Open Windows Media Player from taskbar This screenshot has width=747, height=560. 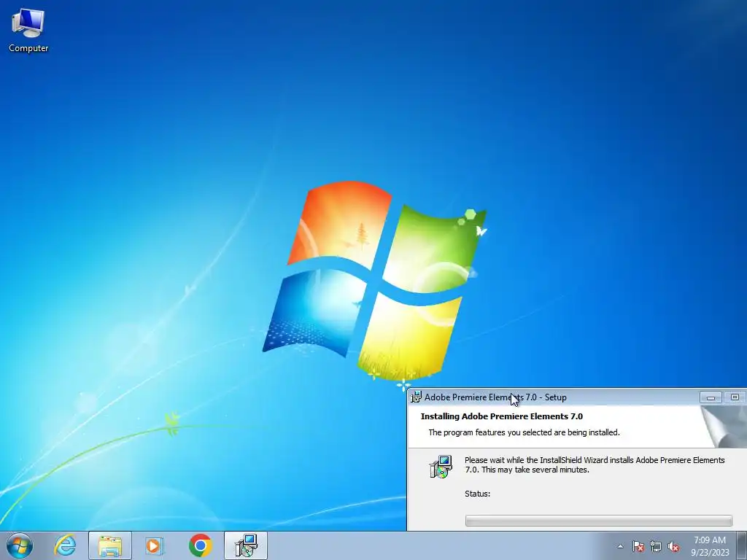click(154, 545)
